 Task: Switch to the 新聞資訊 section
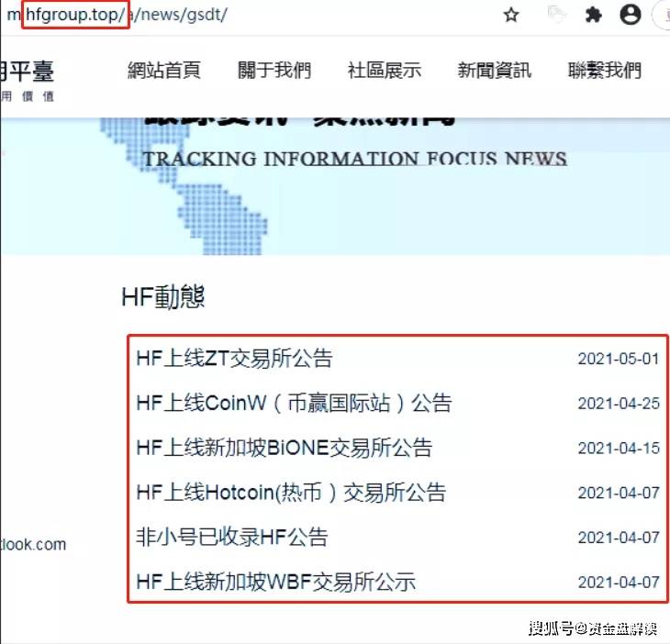pyautogui.click(x=494, y=71)
